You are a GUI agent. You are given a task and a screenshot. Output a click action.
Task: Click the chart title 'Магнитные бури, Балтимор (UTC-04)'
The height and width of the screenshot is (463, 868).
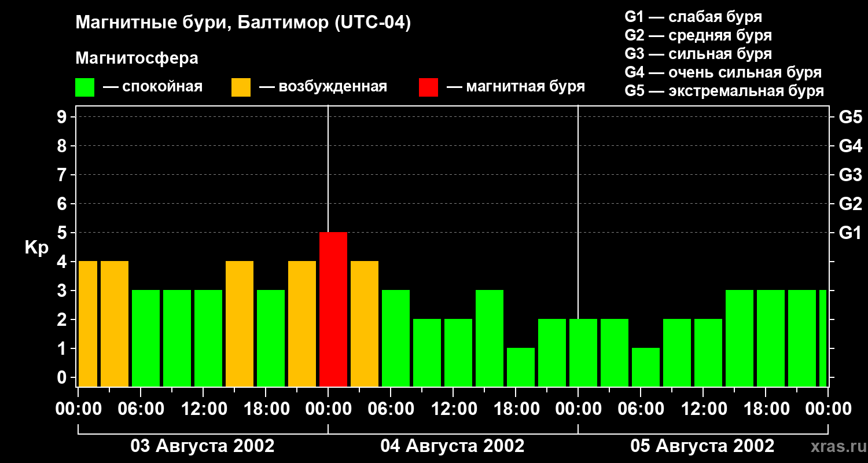[x=243, y=23]
